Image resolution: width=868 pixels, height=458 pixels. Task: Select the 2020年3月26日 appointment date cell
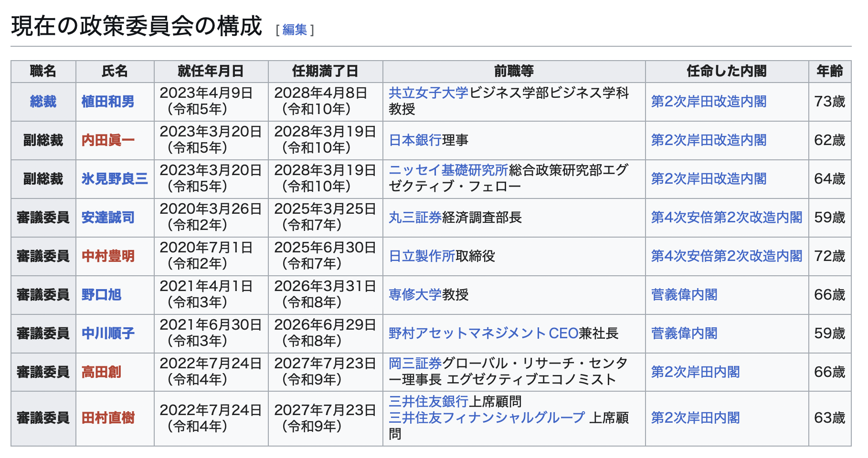(x=211, y=218)
